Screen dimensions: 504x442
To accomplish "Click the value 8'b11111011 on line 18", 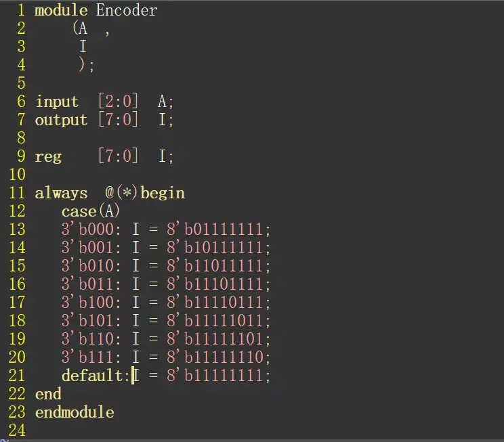I will point(219,322).
